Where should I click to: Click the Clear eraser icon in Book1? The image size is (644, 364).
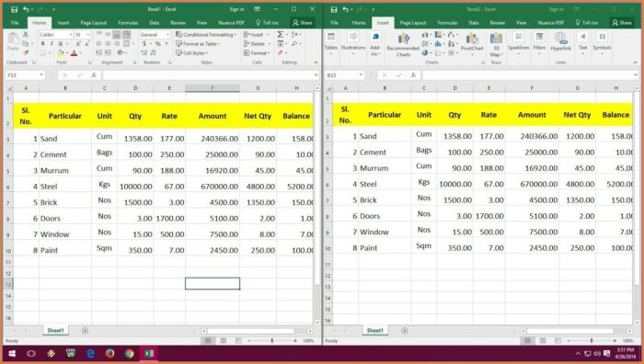[280, 52]
